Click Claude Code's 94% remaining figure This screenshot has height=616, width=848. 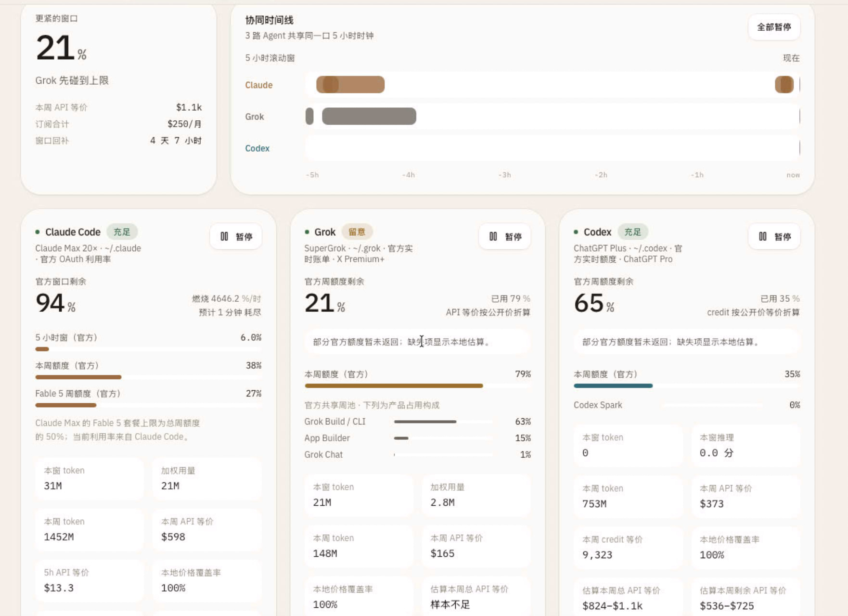(55, 303)
